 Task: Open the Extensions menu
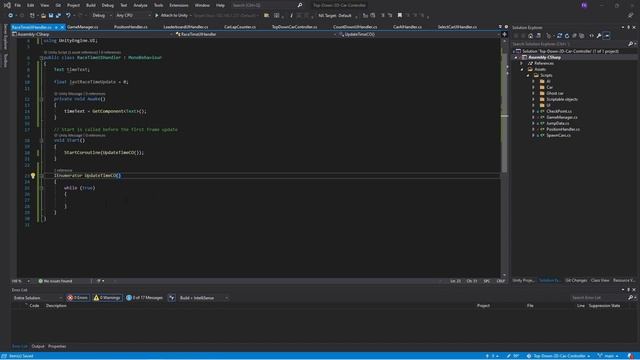tap(179, 5)
